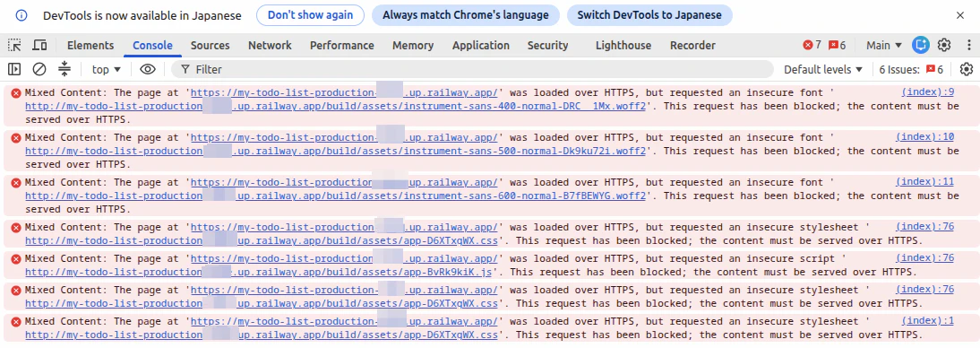Open the Lighthouse tab
980x348 pixels.
[623, 45]
